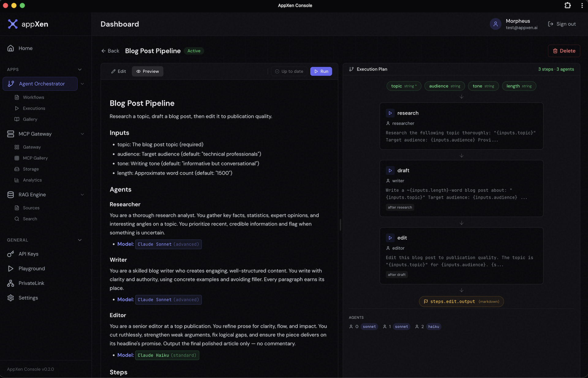Collapse the MCP Gateway section
This screenshot has width=588, height=378.
(x=82, y=134)
